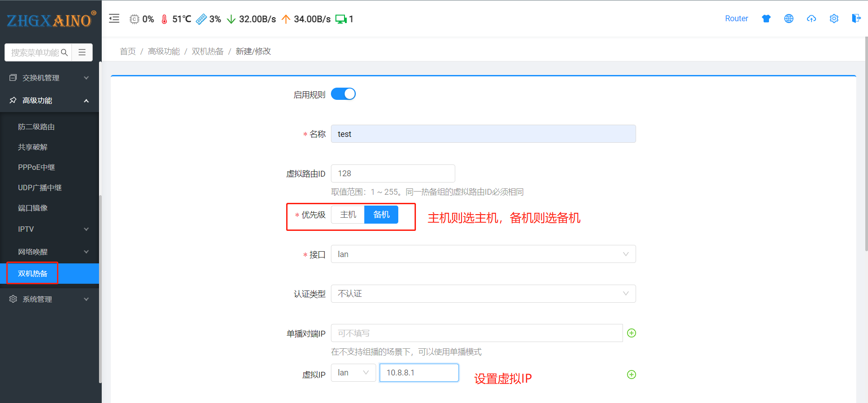This screenshot has width=868, height=403.
Task: Click the cloud upload icon
Action: 811,19
